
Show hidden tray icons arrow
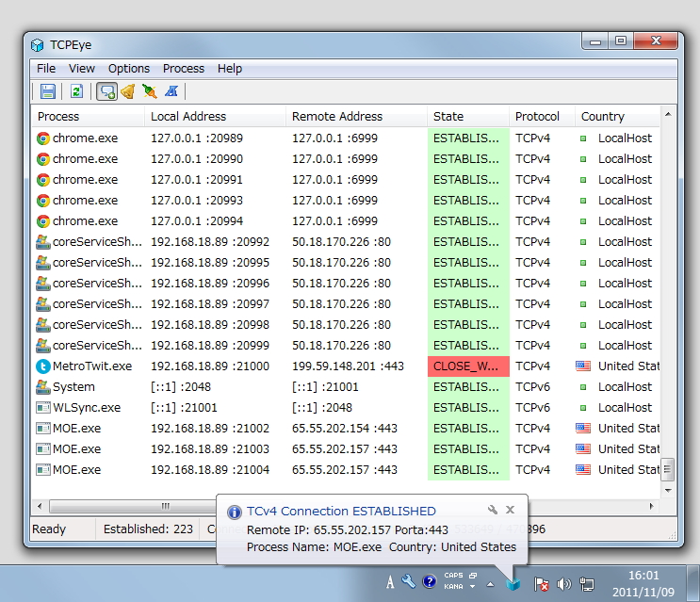click(490, 584)
